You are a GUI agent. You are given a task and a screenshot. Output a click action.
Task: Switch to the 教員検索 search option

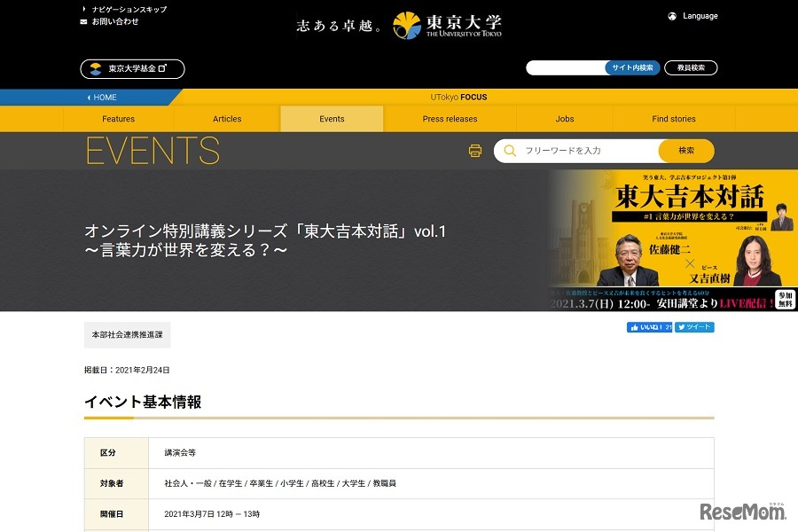point(691,67)
